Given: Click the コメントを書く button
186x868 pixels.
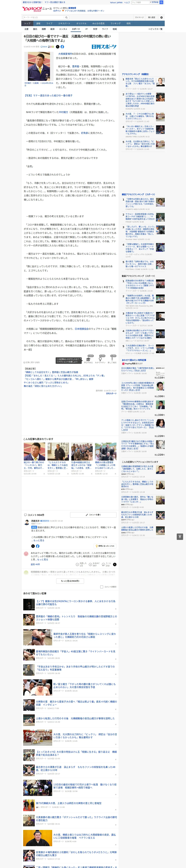Looking at the screenshot, I should [93, 515].
